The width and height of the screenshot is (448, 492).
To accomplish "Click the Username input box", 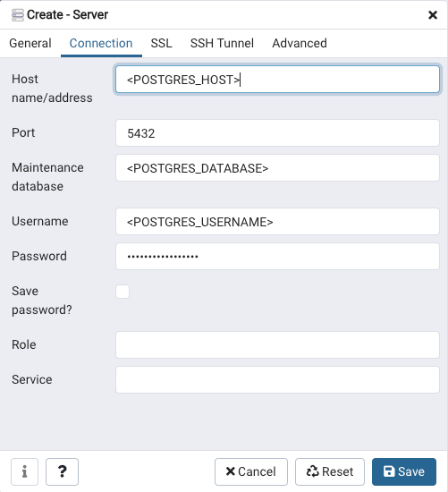I will coord(277,222).
